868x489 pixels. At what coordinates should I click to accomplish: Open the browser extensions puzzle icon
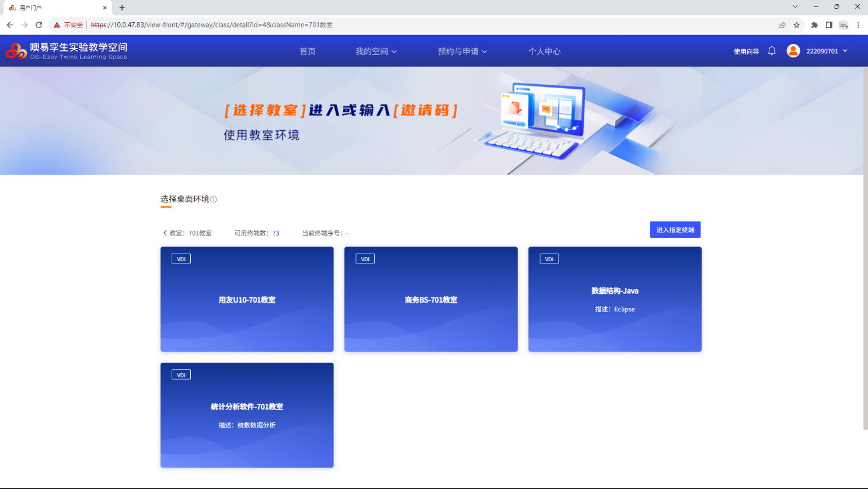click(x=814, y=25)
